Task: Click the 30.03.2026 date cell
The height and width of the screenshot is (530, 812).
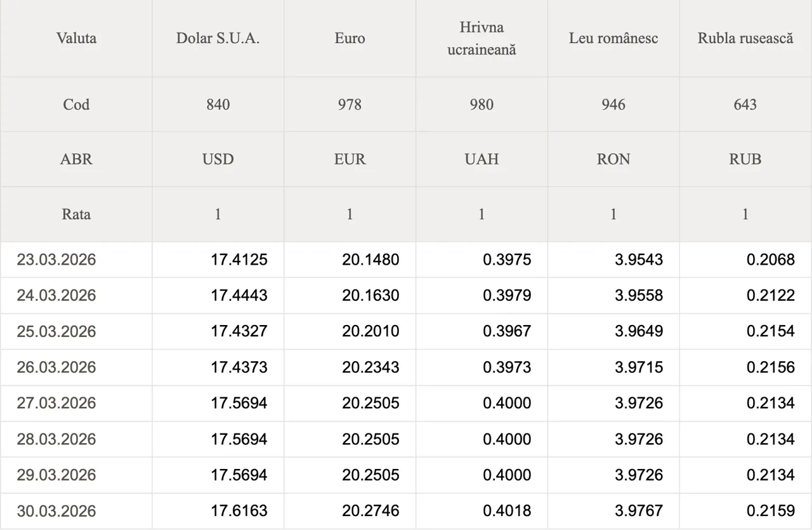Action: pyautogui.click(x=56, y=511)
